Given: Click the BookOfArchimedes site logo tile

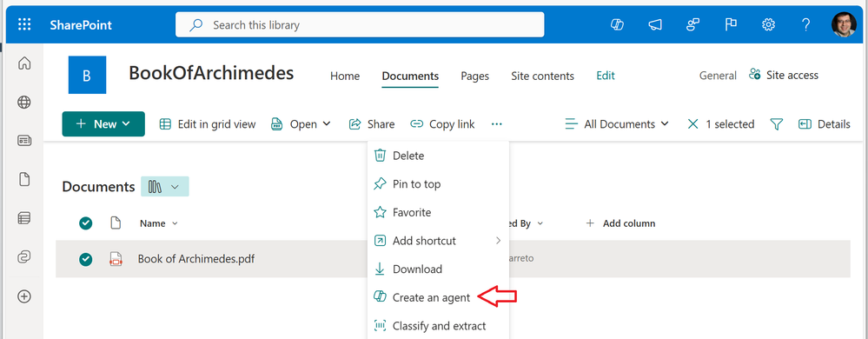Looking at the screenshot, I should 87,75.
